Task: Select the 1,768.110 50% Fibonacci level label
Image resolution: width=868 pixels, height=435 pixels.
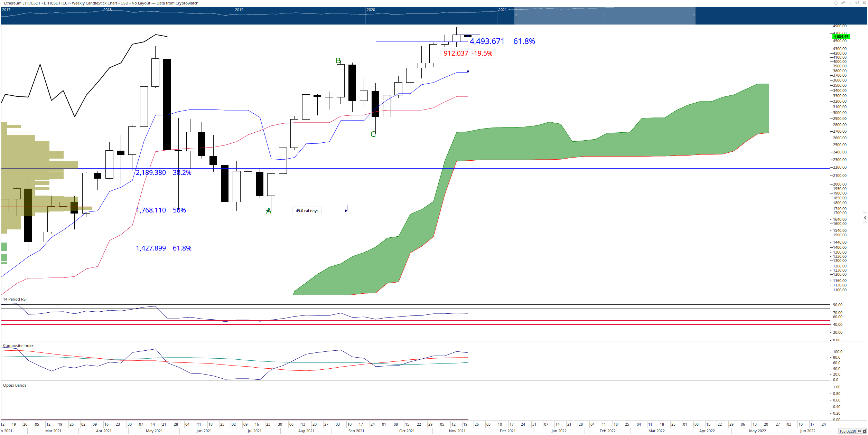Action: [x=161, y=210]
